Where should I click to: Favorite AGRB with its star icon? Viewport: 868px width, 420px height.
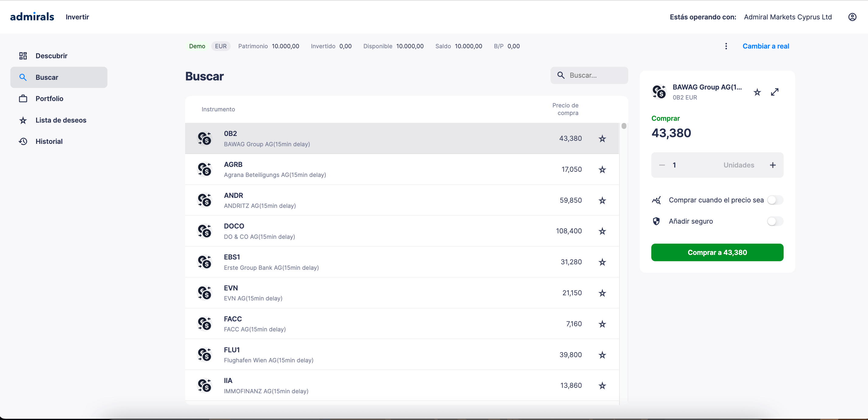point(602,169)
